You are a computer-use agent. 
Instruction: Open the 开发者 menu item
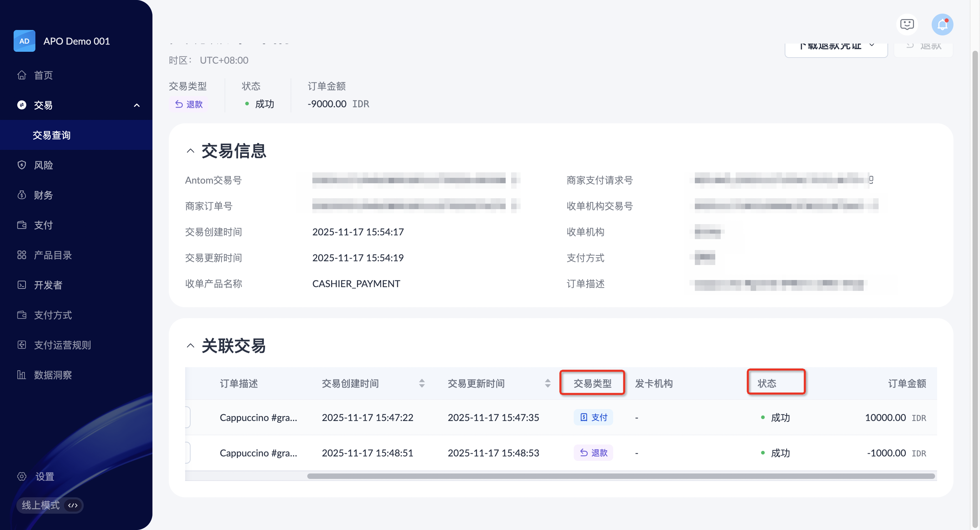point(48,285)
